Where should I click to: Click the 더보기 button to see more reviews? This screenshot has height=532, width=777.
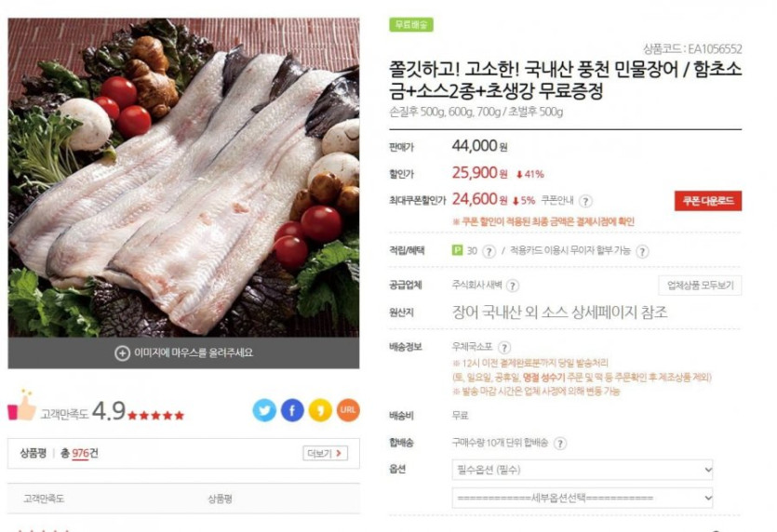click(x=325, y=453)
